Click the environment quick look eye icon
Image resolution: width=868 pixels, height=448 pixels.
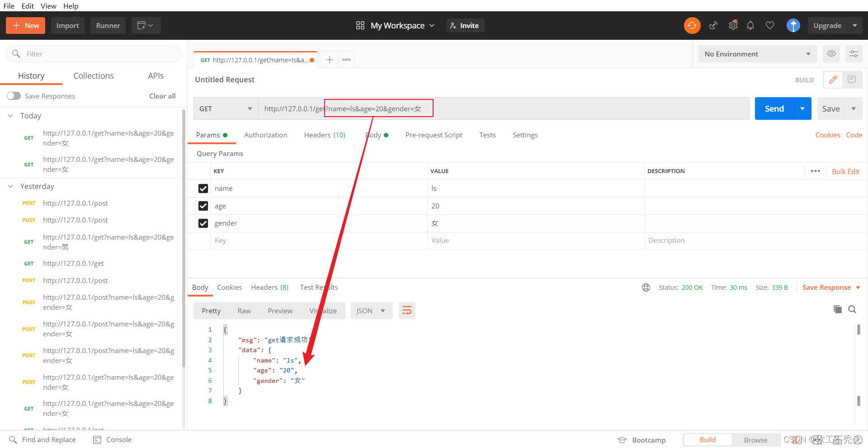point(831,54)
